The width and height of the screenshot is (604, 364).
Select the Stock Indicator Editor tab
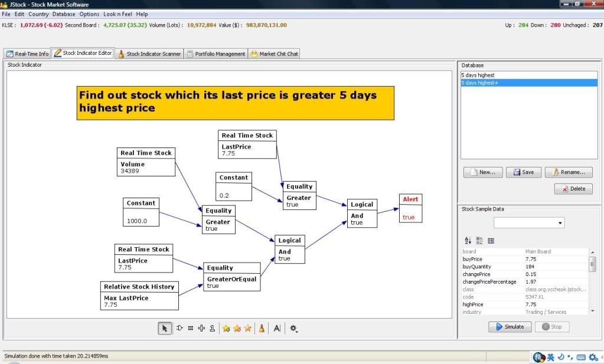click(83, 53)
